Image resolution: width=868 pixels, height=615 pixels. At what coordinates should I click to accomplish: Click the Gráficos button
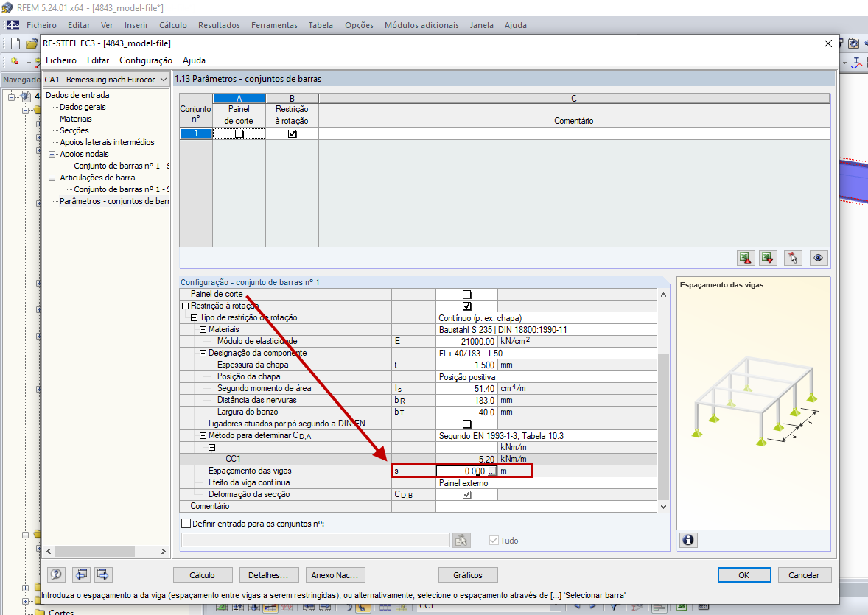pos(468,575)
